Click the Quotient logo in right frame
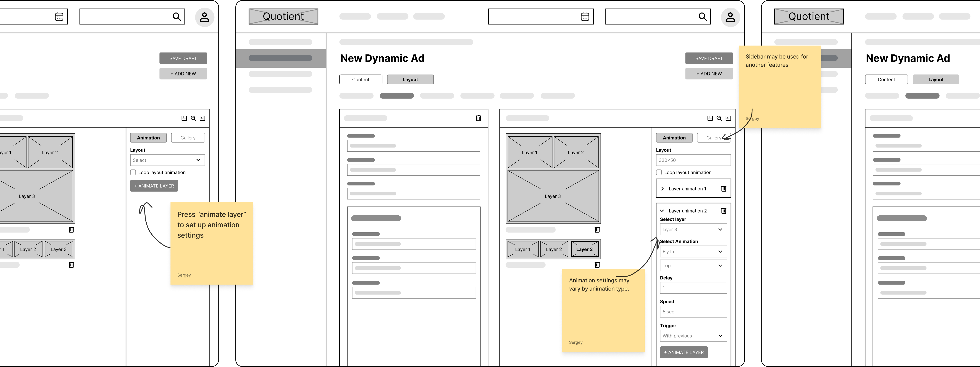Screen dimensions: 980x367 point(809,17)
